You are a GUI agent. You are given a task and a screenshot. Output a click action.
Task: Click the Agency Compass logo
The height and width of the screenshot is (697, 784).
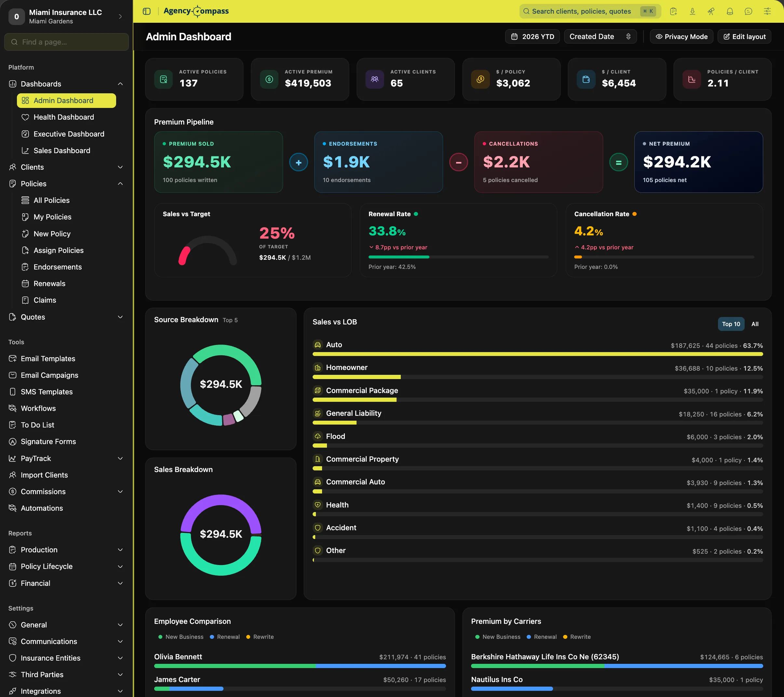click(196, 11)
